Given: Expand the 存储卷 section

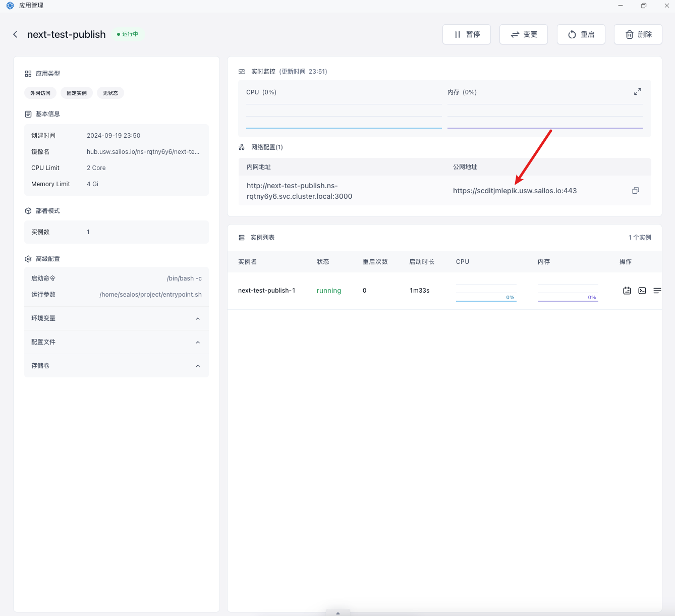Looking at the screenshot, I should [x=117, y=366].
